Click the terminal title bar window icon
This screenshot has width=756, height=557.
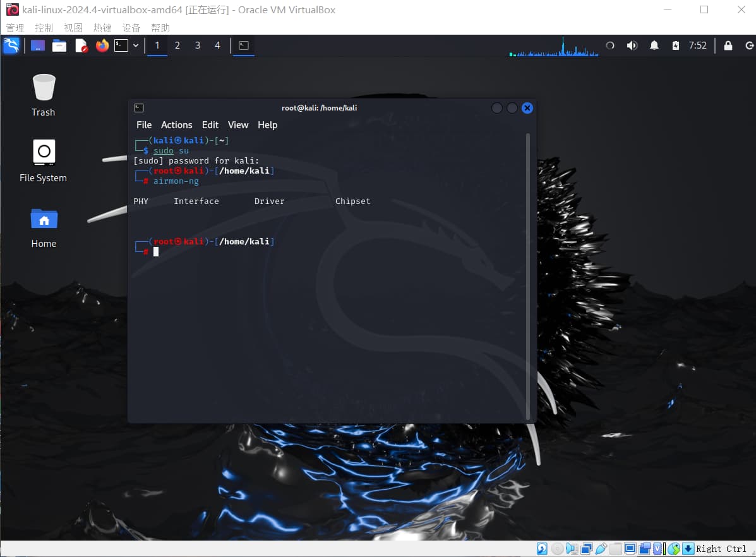139,108
